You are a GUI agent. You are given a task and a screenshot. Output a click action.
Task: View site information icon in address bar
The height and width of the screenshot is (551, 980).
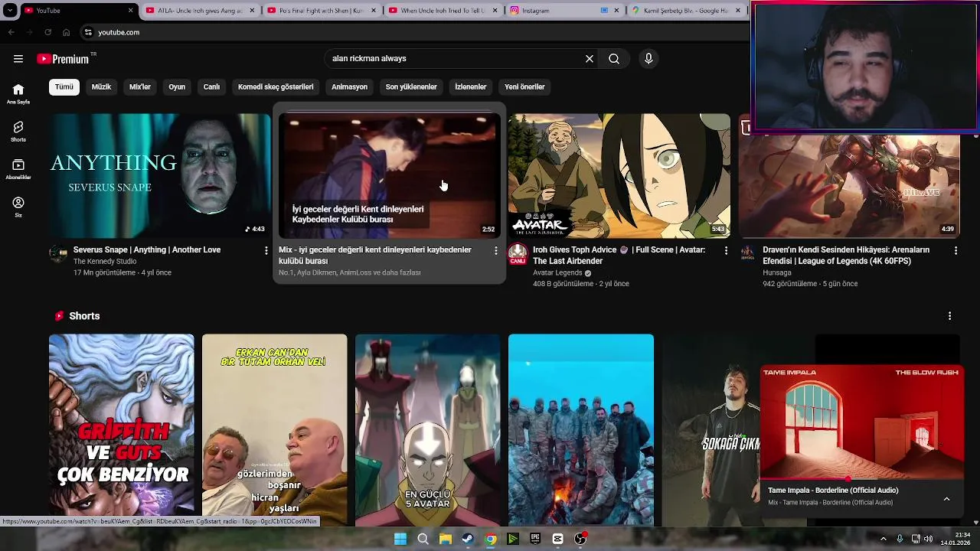(x=88, y=32)
